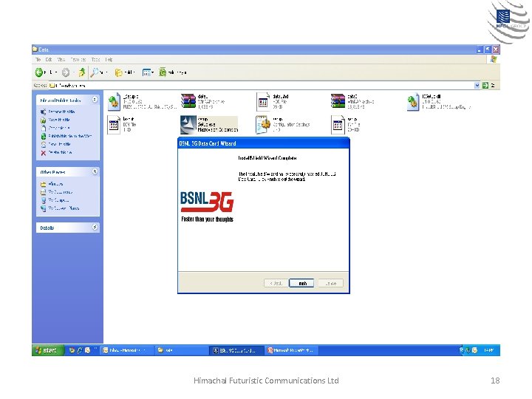Expand the Details panel
The width and height of the screenshot is (532, 399).
pyautogui.click(x=95, y=227)
